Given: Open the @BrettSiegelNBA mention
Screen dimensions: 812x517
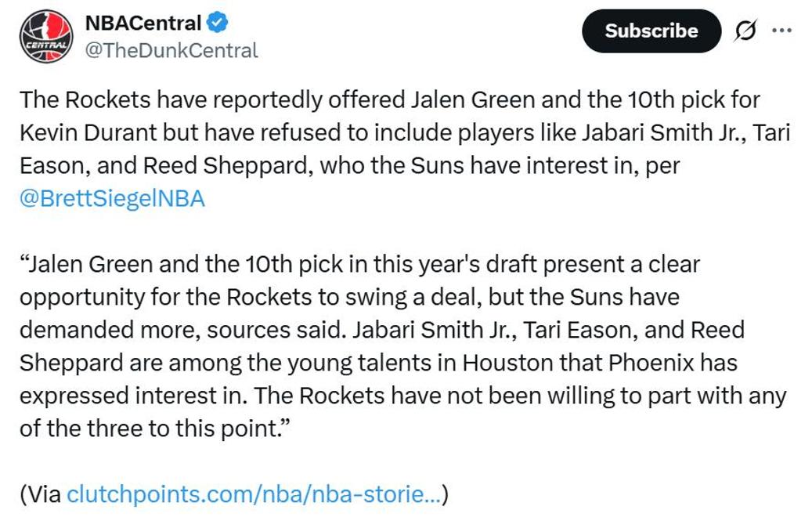Looking at the screenshot, I should [x=113, y=199].
